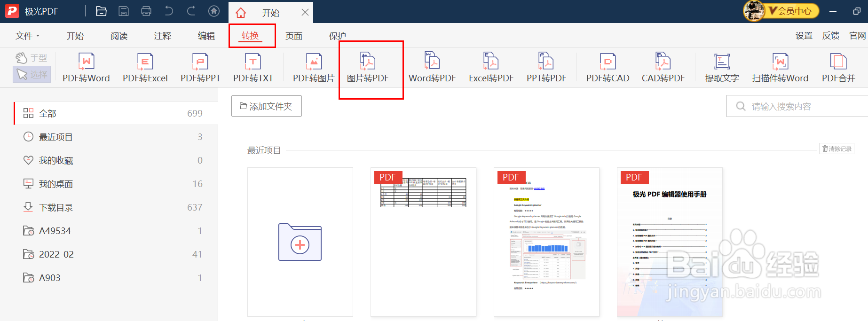Select 我的桌面 in the sidebar
Image resolution: width=868 pixels, height=321 pixels.
[116, 184]
